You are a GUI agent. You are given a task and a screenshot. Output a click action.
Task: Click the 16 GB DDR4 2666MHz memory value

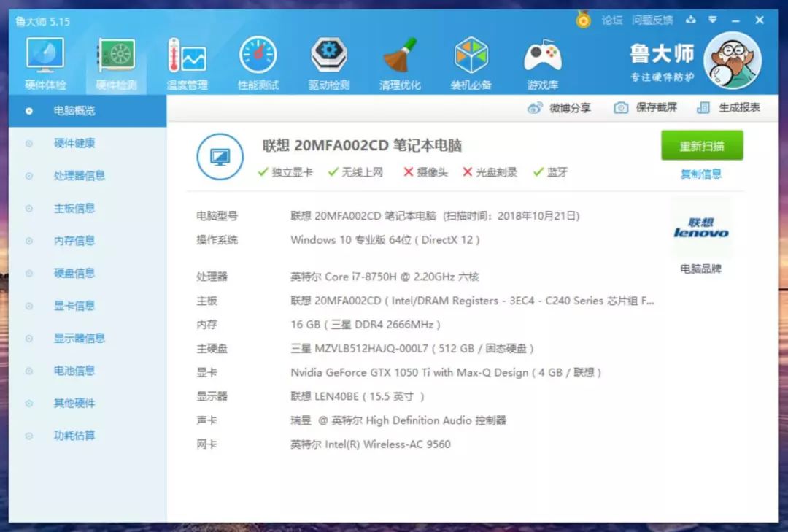[366, 325]
